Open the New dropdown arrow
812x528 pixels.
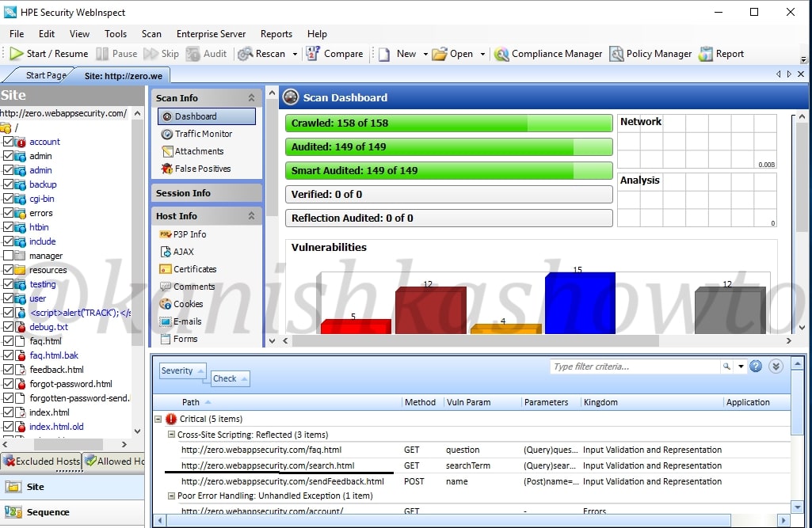point(425,54)
